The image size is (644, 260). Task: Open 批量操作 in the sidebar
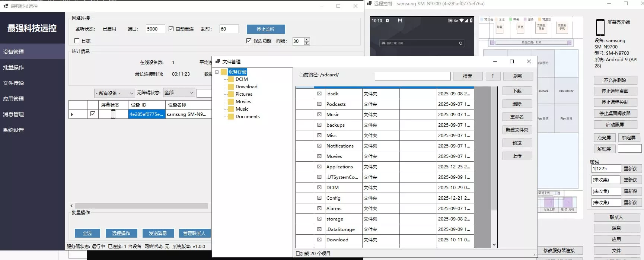[13, 67]
